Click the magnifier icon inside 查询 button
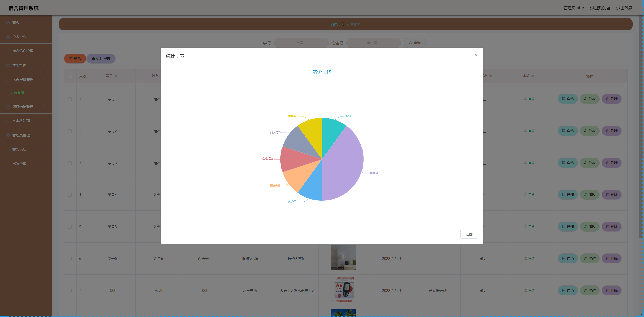The height and width of the screenshot is (317, 644). click(x=410, y=43)
